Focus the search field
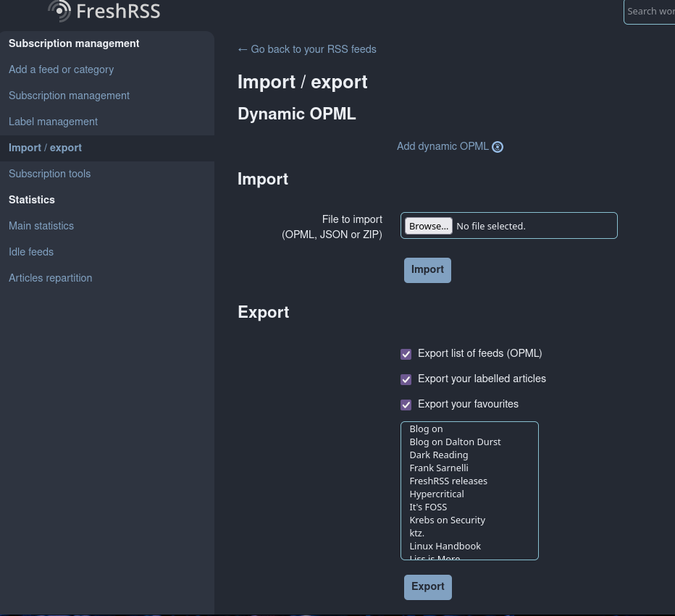Screen dimensions: 675x616 click(x=649, y=12)
